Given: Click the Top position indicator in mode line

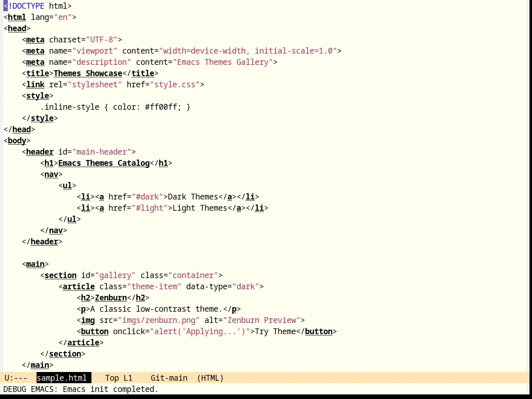Looking at the screenshot, I should (x=112, y=378).
